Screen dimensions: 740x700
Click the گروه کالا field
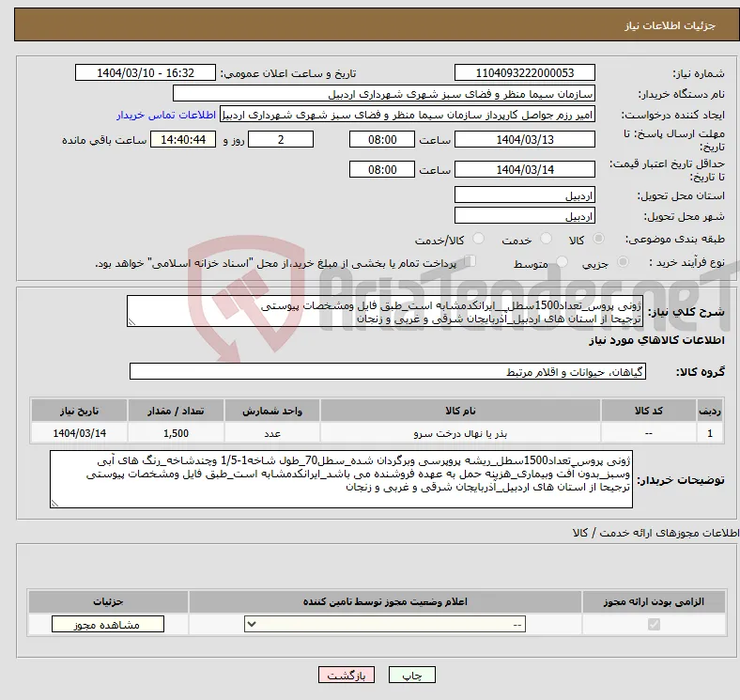[388, 371]
